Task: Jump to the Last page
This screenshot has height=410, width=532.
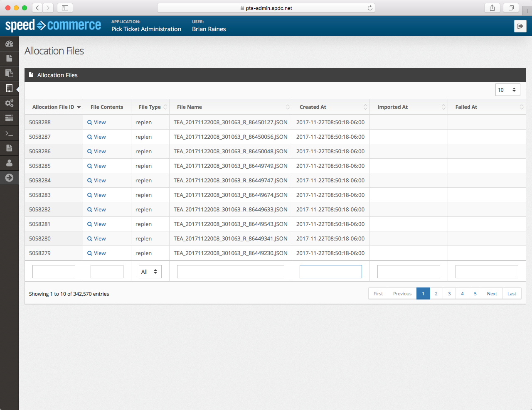Action: [512, 294]
